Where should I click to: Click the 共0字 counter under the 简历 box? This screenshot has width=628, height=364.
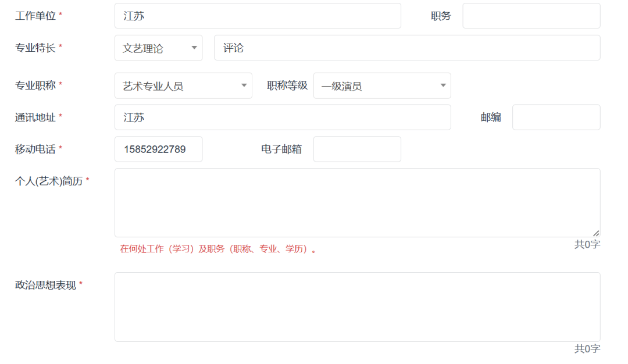[x=587, y=245]
